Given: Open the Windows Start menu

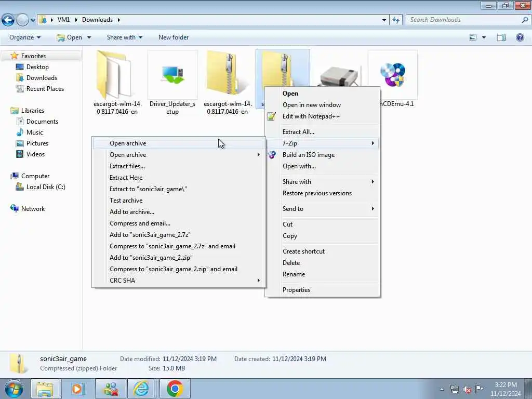Looking at the screenshot, I should click(x=14, y=389).
